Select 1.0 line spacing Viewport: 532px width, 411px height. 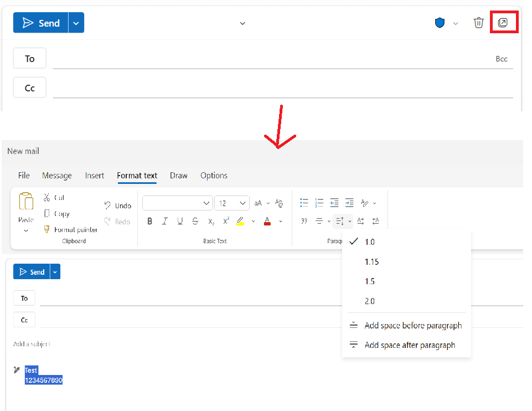pos(406,242)
